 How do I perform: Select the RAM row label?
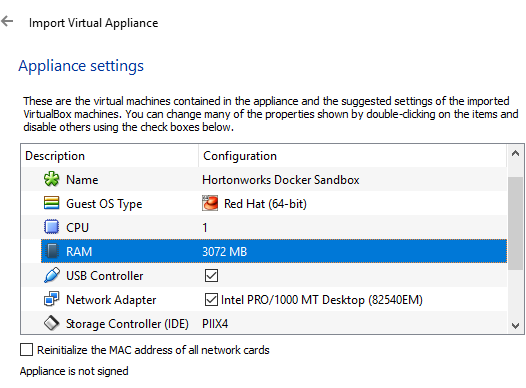79,252
